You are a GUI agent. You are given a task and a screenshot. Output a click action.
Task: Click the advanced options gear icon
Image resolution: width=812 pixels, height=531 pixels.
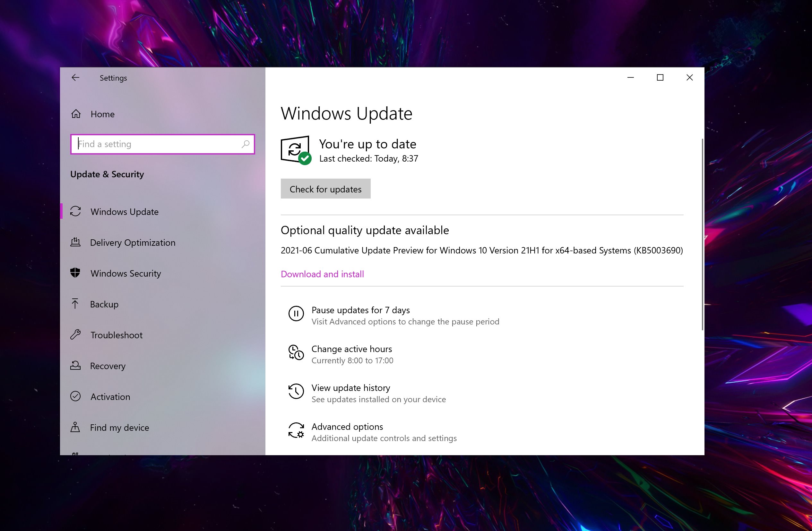coord(296,430)
